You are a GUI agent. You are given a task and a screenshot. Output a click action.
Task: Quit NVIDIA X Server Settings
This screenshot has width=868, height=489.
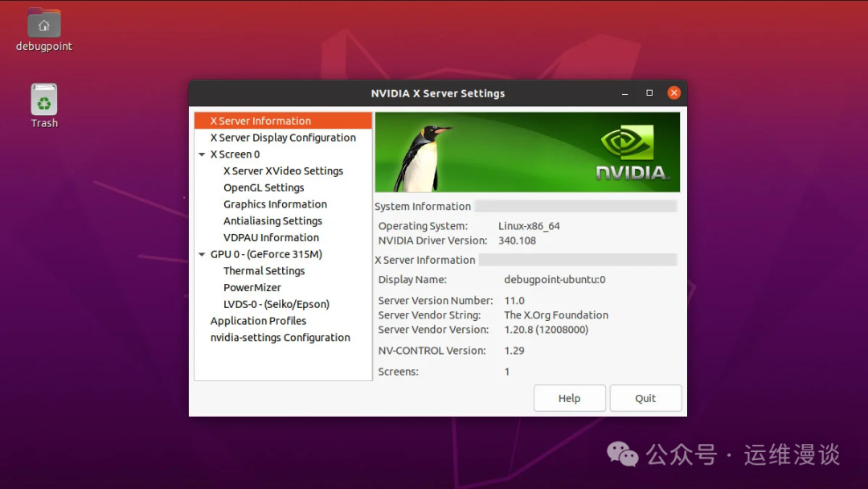coord(645,397)
